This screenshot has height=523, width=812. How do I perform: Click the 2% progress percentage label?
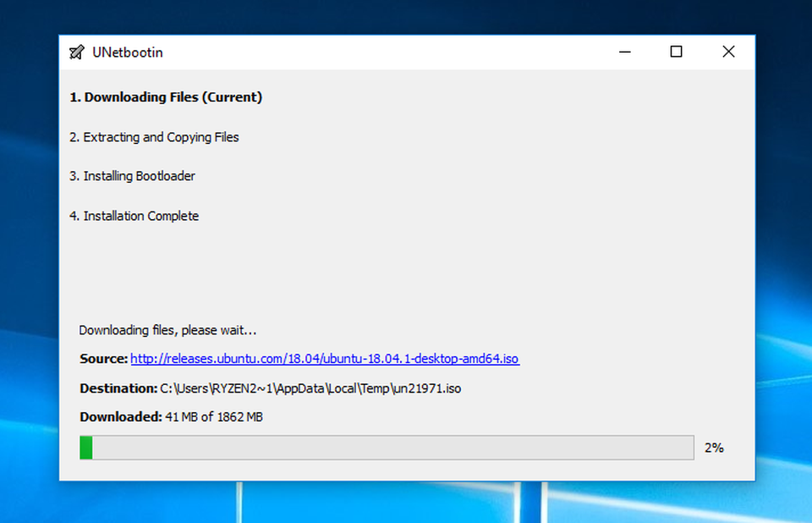coord(714,448)
